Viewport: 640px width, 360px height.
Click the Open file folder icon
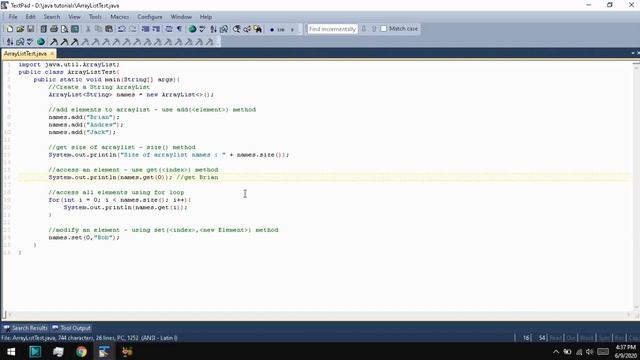(x=20, y=29)
